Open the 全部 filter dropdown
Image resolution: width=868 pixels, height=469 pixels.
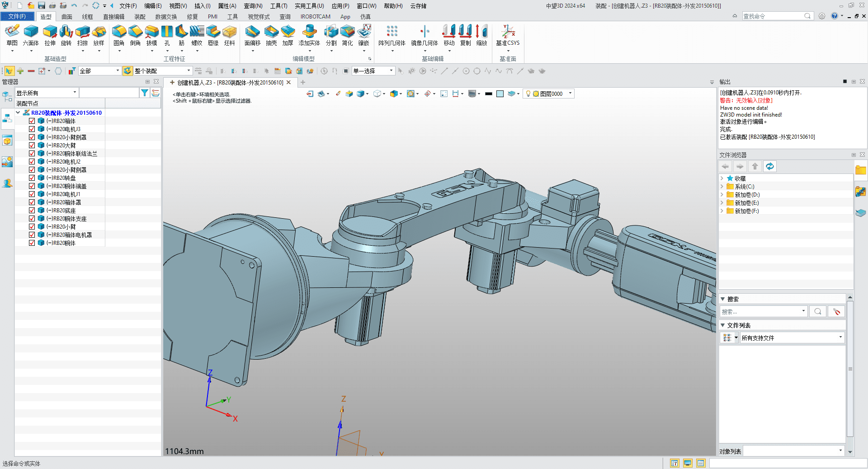[99, 71]
